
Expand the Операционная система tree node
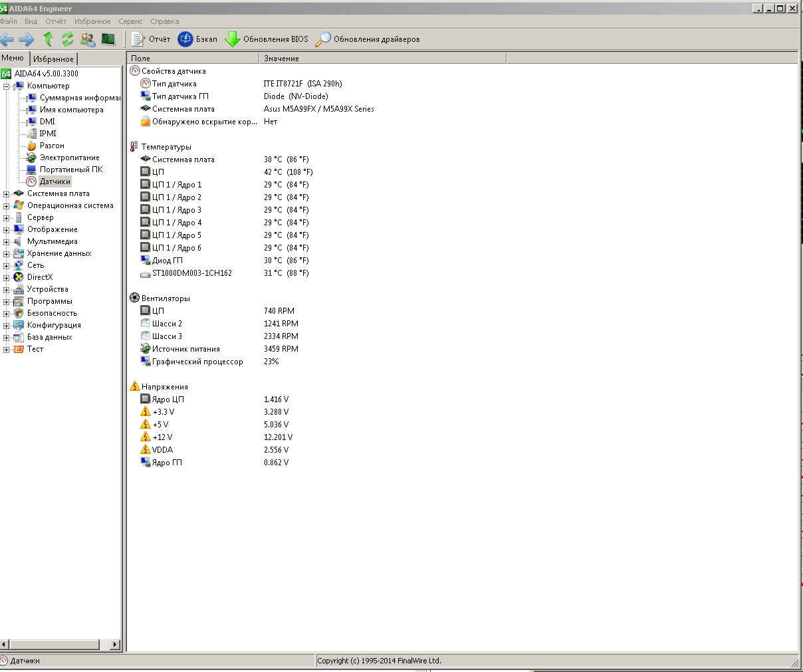(x=6, y=206)
